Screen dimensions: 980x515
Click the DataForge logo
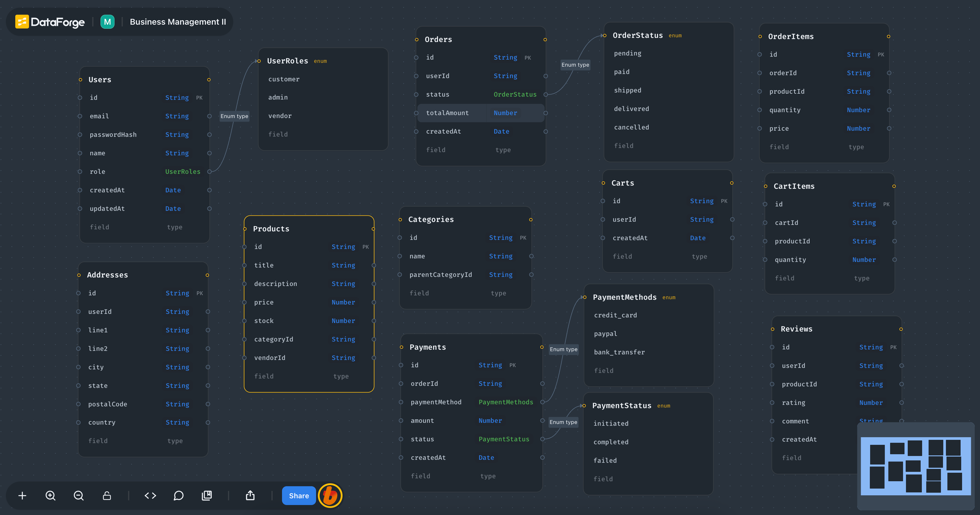[x=50, y=22]
